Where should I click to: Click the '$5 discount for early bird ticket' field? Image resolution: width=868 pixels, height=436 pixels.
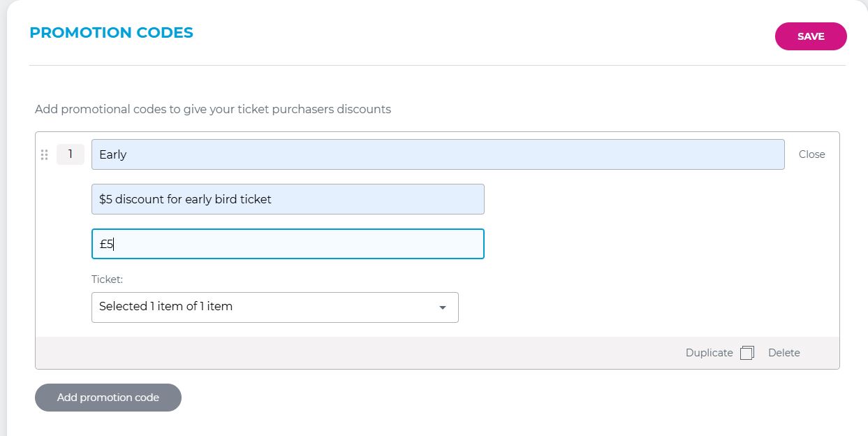point(288,199)
